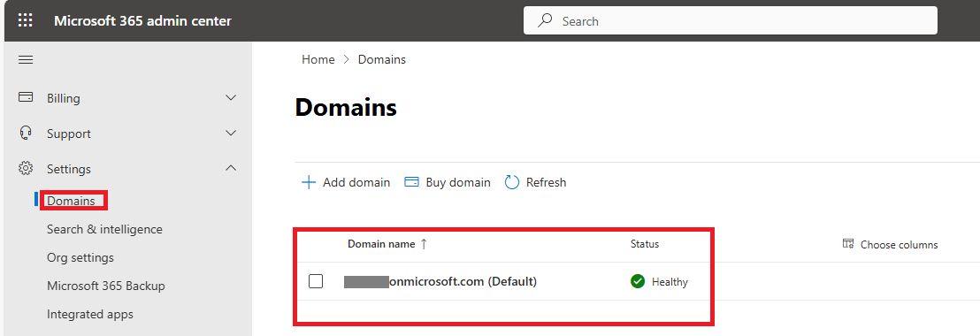Click the Healthy status text
Image resolution: width=980 pixels, height=336 pixels.
point(670,282)
